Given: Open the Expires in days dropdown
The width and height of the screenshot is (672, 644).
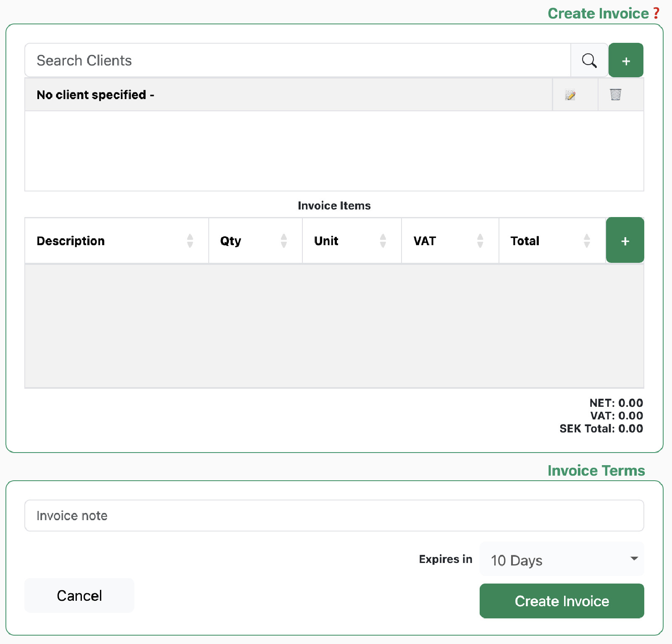Looking at the screenshot, I should (562, 559).
